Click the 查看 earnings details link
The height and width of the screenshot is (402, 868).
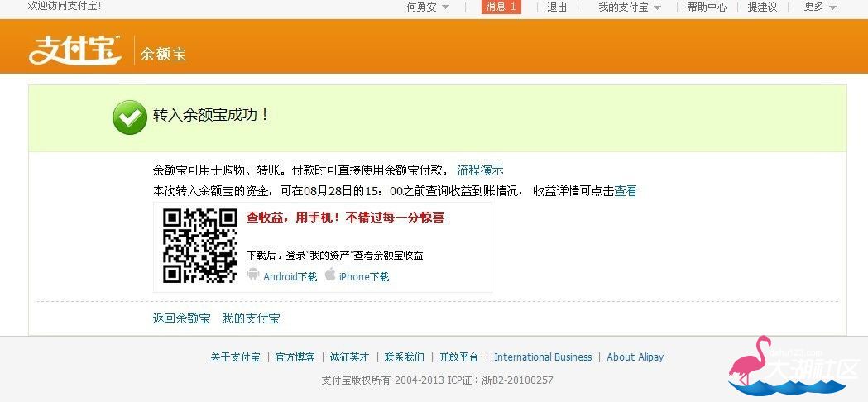(626, 191)
